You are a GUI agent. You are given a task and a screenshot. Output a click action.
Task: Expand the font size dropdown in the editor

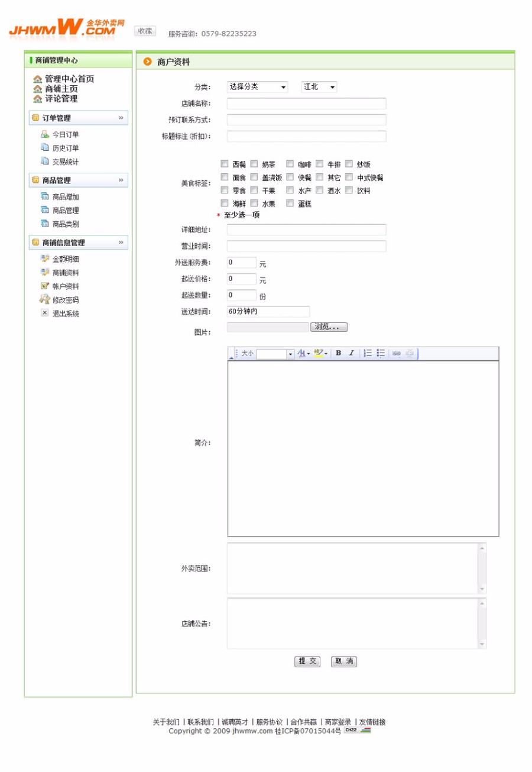tap(290, 353)
